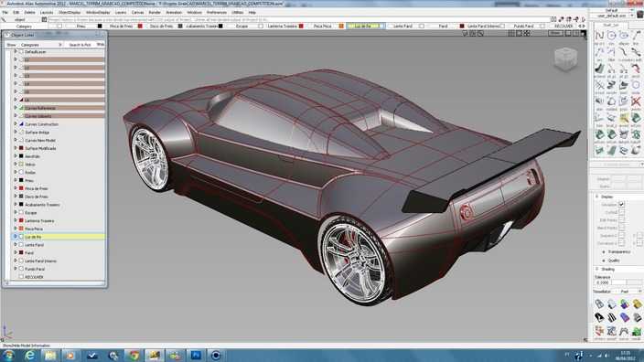Open Windows Explorer folder from taskbar
This screenshot has width=644, height=362.
50,356
